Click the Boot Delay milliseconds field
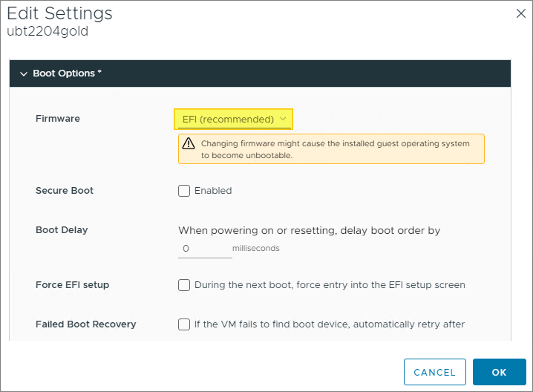The height and width of the screenshot is (392, 533). [x=205, y=249]
